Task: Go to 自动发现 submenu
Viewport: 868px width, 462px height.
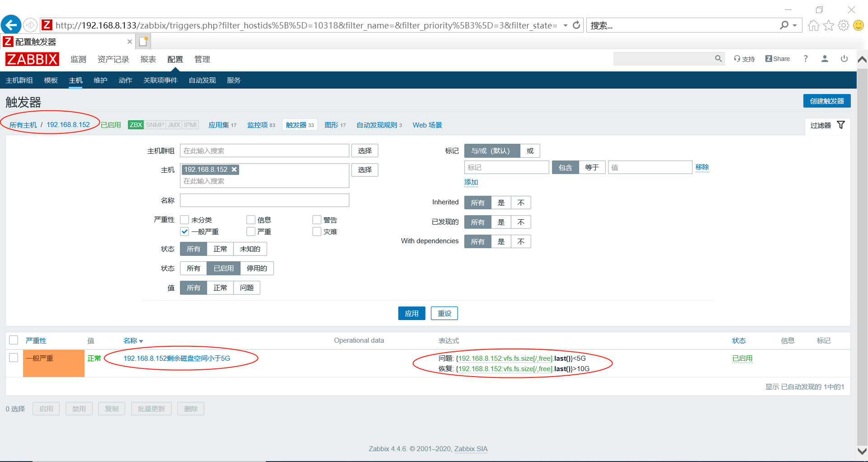Action: 202,80
